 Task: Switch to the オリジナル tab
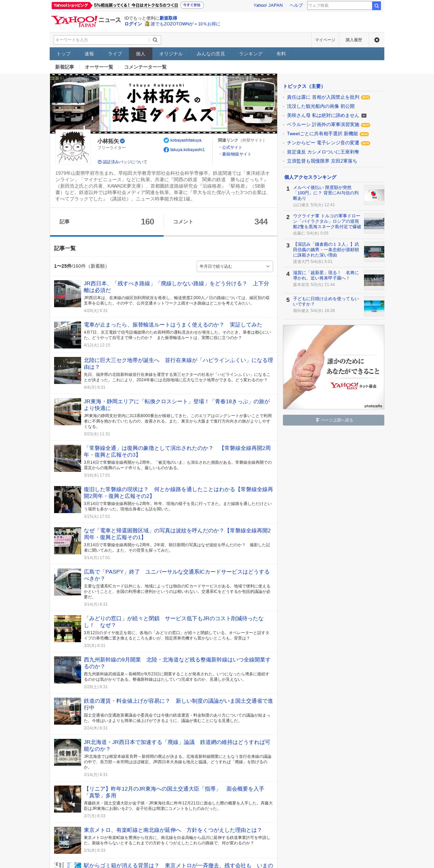coord(171,54)
